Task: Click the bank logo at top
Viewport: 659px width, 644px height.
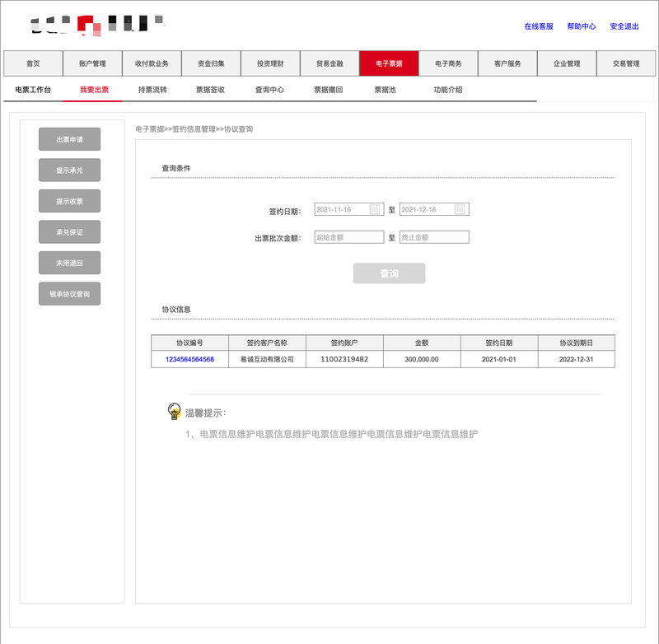Action: tap(97, 26)
